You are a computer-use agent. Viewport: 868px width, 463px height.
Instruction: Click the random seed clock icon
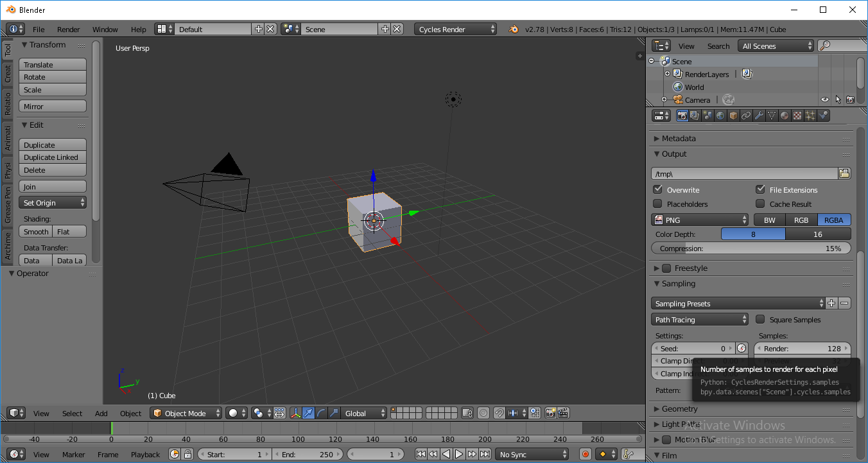pos(742,348)
